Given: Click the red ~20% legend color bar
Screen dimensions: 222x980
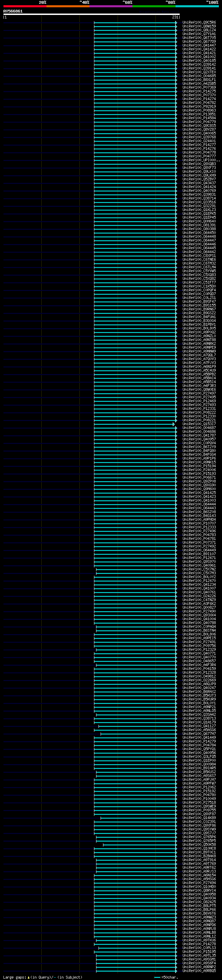Looking at the screenshot, I should 25,6.
